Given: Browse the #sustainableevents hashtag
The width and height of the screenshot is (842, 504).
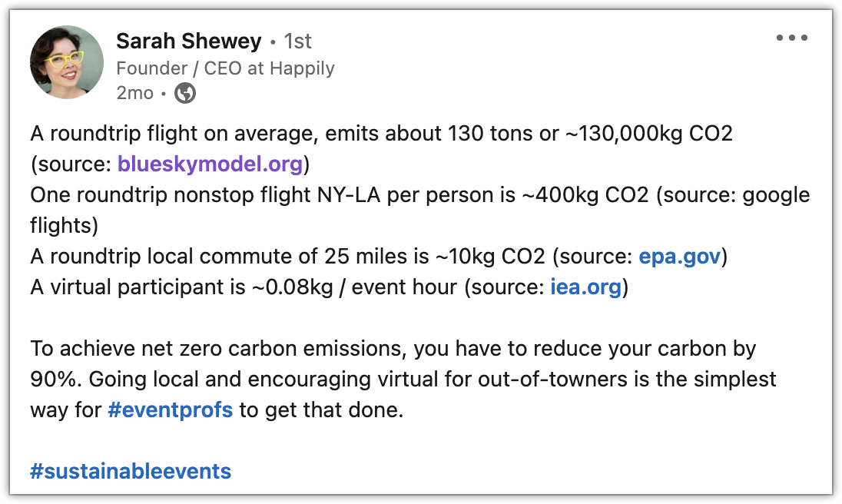Looking at the screenshot, I should click(x=131, y=471).
